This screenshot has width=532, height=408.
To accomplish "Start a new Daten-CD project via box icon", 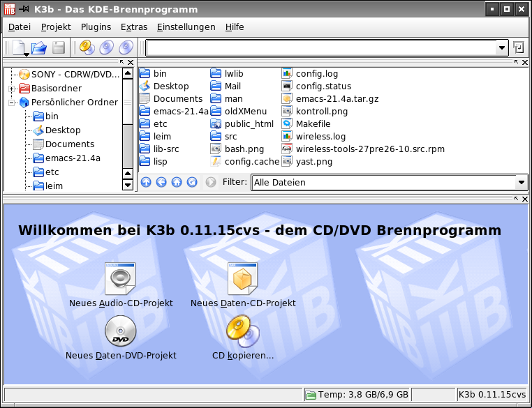I will point(242,278).
